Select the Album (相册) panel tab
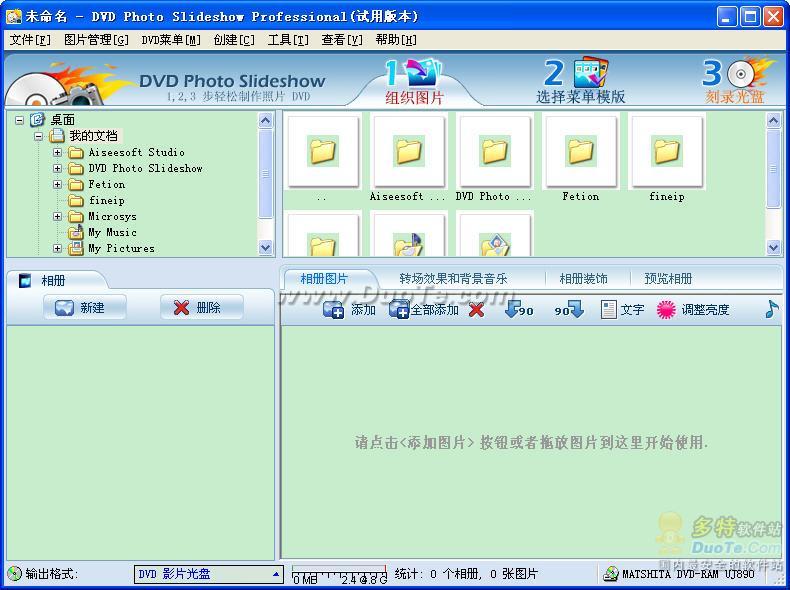790x590 pixels. [53, 281]
